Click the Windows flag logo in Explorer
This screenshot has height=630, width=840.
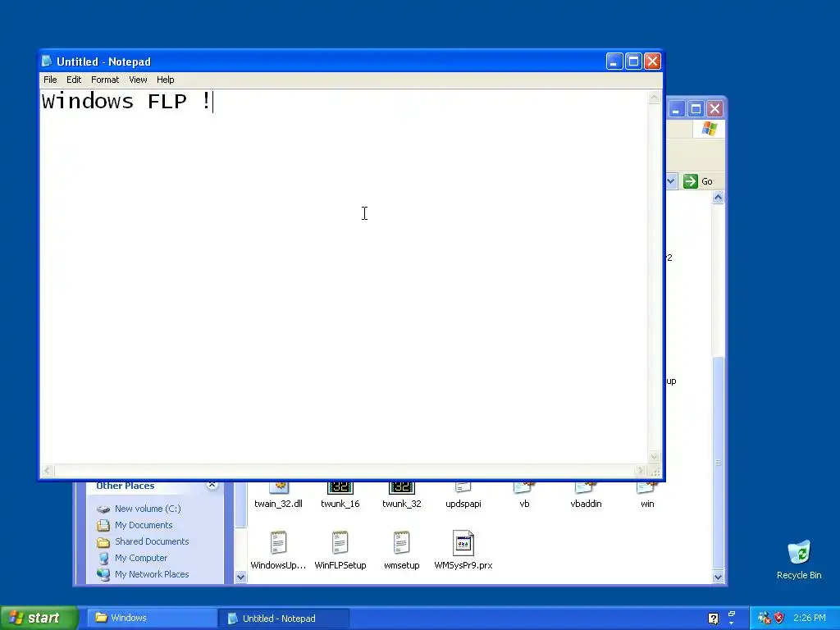(x=710, y=129)
